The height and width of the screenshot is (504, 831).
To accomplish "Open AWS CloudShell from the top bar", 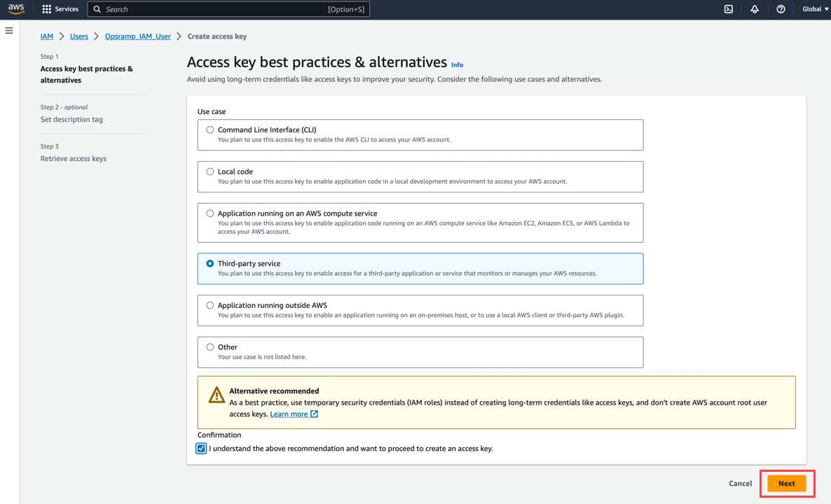I will [728, 8].
